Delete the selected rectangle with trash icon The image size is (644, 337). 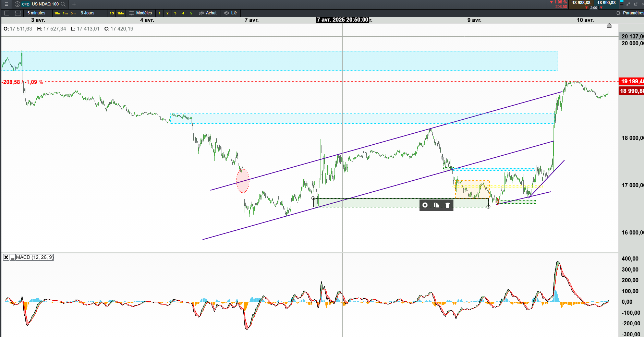[448, 205]
